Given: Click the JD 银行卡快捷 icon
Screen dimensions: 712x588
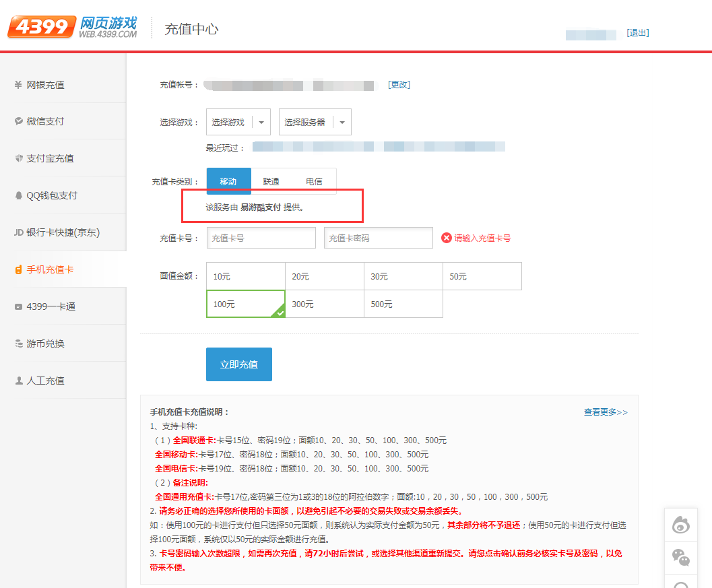Looking at the screenshot, I should point(19,232).
